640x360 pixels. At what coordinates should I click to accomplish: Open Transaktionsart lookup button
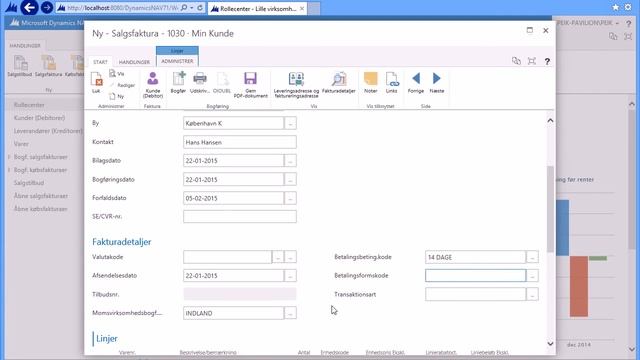532,294
